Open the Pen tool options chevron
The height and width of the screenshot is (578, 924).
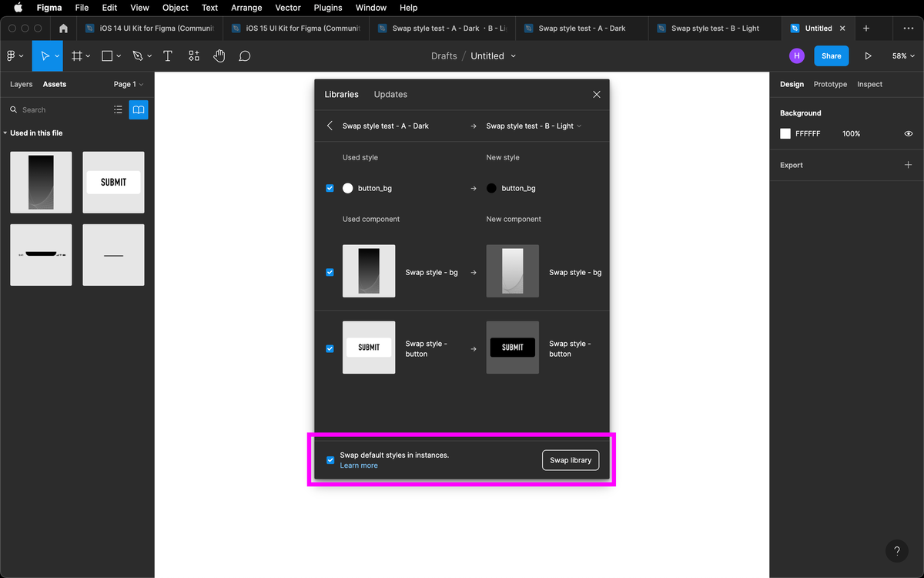pos(149,56)
